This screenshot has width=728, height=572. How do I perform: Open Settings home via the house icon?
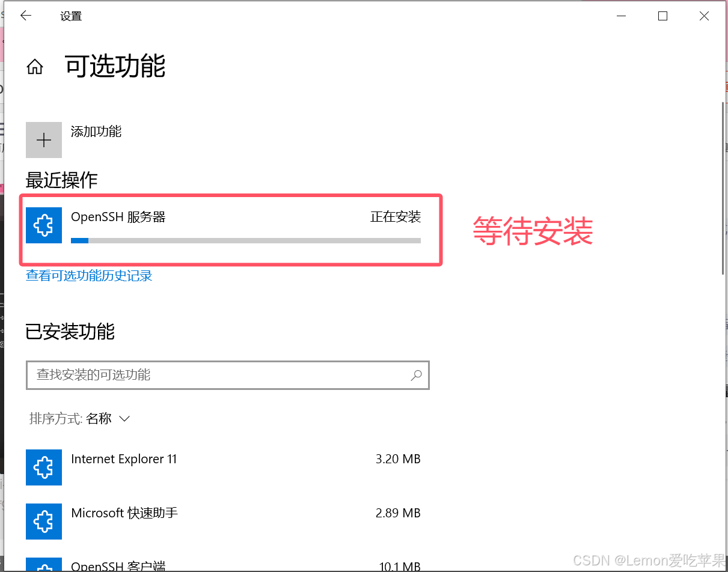[34, 66]
